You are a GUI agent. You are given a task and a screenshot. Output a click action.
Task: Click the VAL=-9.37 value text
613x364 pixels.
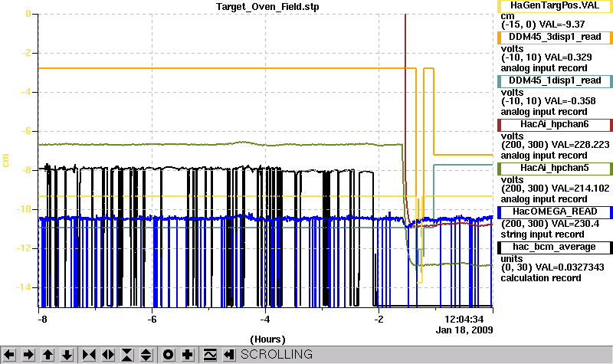pyautogui.click(x=562, y=25)
